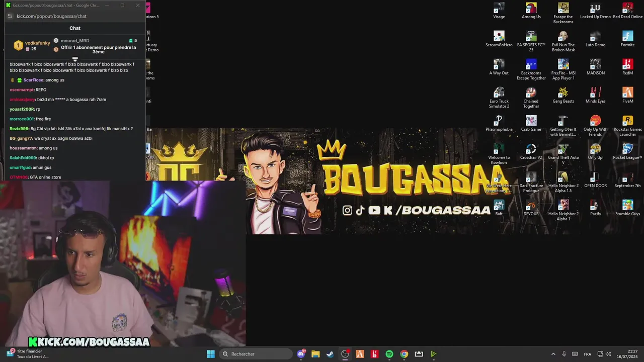This screenshot has width=644, height=362.
Task: Launch Among Us from the desktop
Action: [x=531, y=11]
